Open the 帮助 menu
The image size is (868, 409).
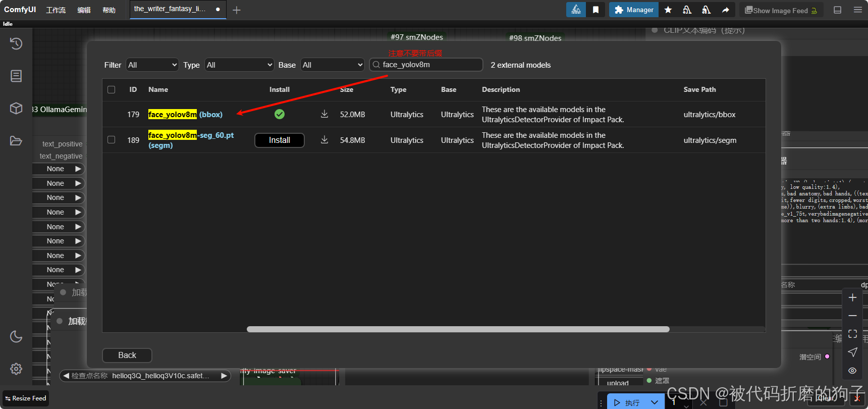tap(109, 10)
